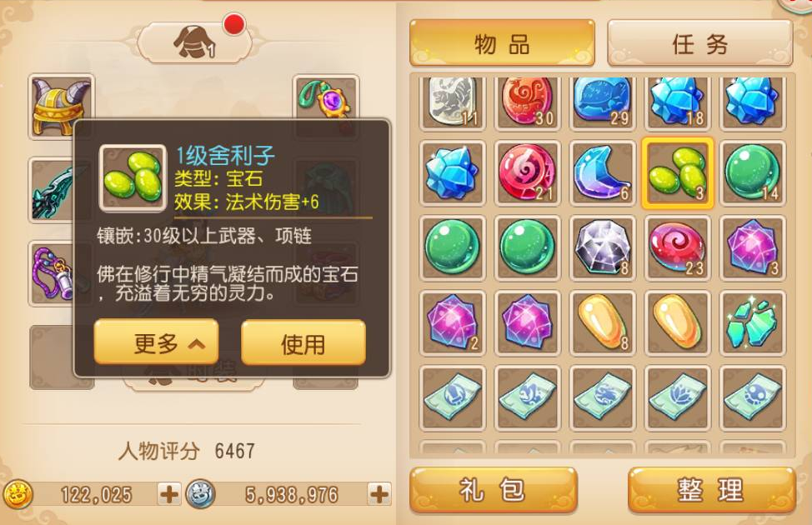Click the 使用 button
The image size is (812, 525).
pos(303,342)
